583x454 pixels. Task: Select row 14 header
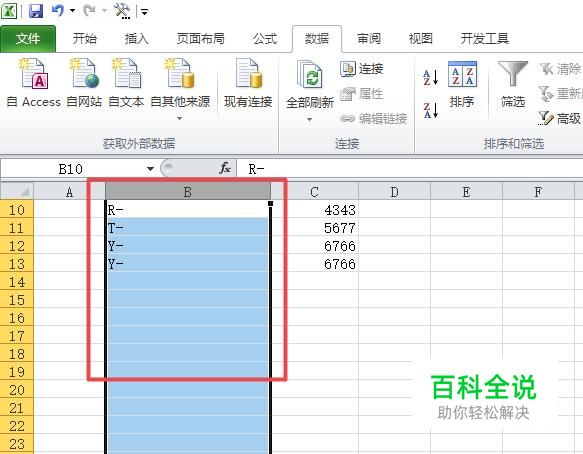coord(17,281)
